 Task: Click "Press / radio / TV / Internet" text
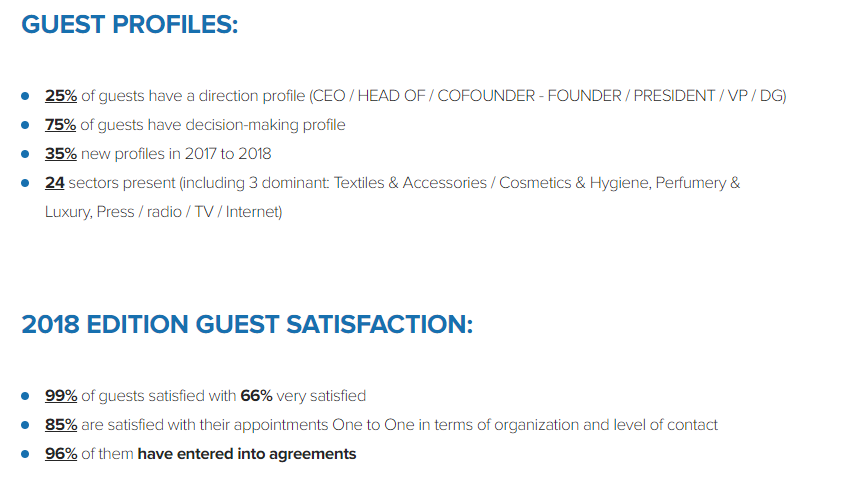pyautogui.click(x=189, y=212)
